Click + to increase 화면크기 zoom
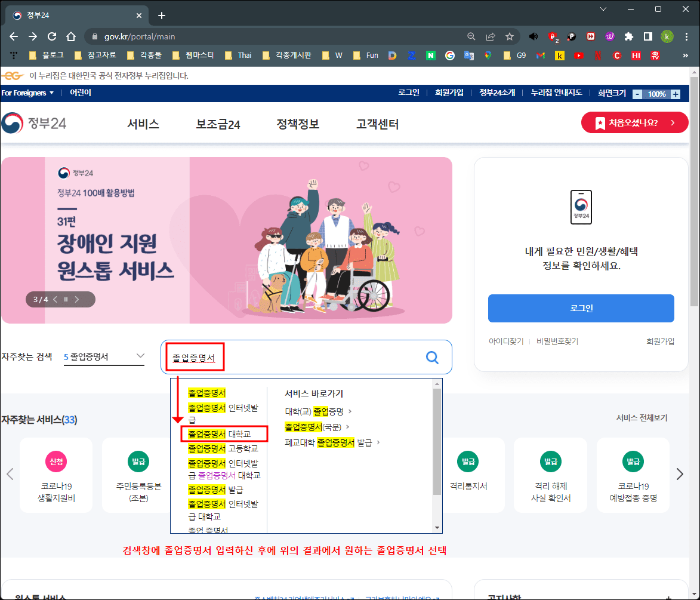 tap(675, 93)
